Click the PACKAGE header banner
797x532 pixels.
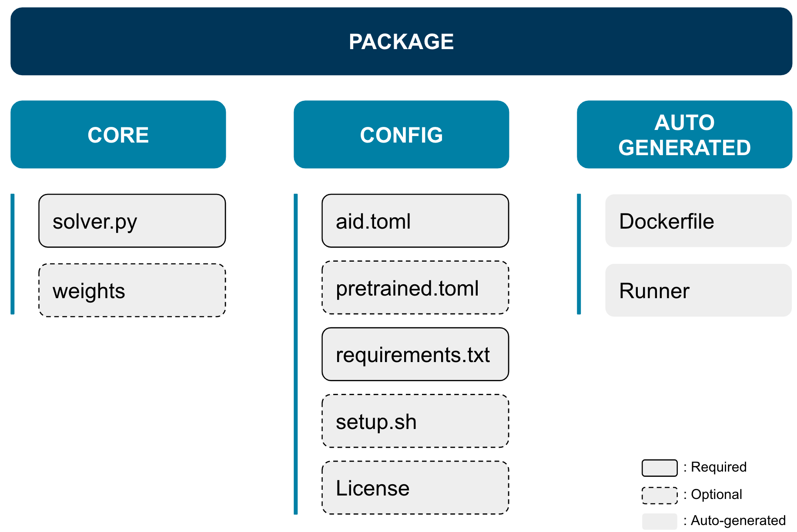(401, 42)
